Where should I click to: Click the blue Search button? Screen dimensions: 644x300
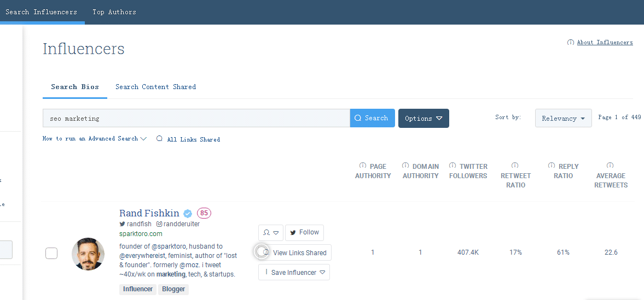tap(372, 118)
